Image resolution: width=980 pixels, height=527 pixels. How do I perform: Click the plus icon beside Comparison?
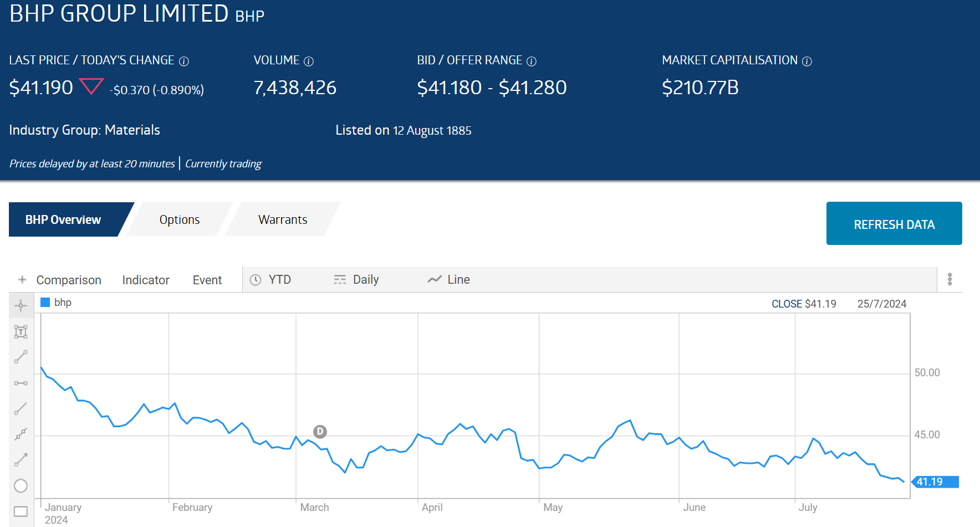tap(22, 280)
